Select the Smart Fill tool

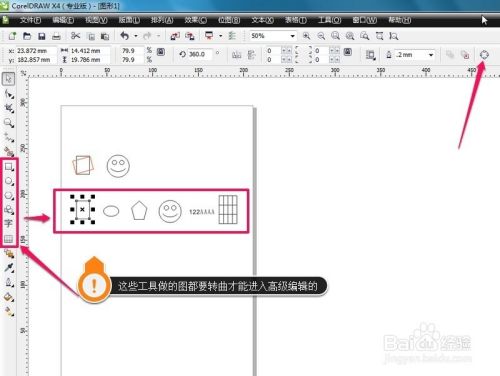(9, 152)
